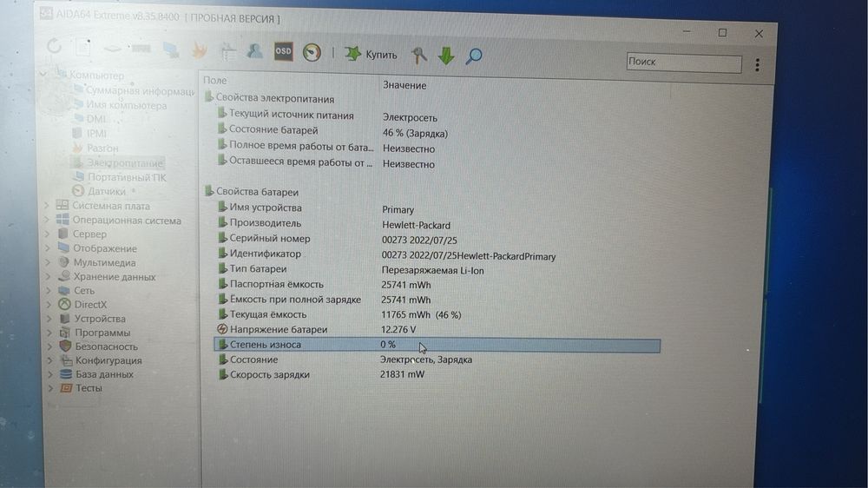This screenshot has width=868, height=488.
Task: Click the magnifier search toolbar icon
Action: [474, 56]
